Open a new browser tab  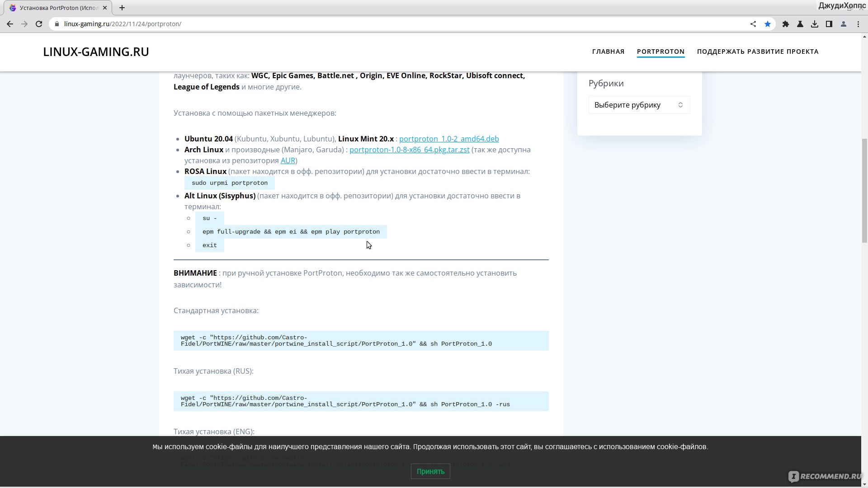(x=122, y=8)
